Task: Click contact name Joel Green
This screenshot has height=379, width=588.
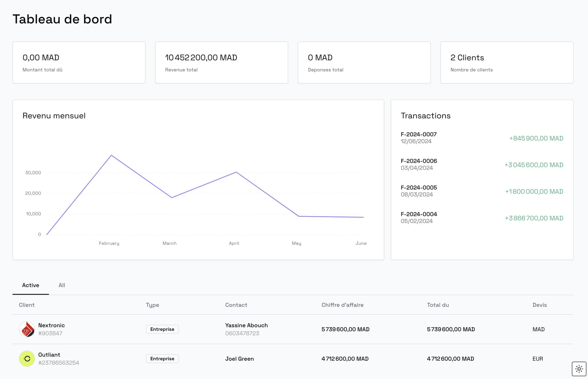Action: point(239,359)
